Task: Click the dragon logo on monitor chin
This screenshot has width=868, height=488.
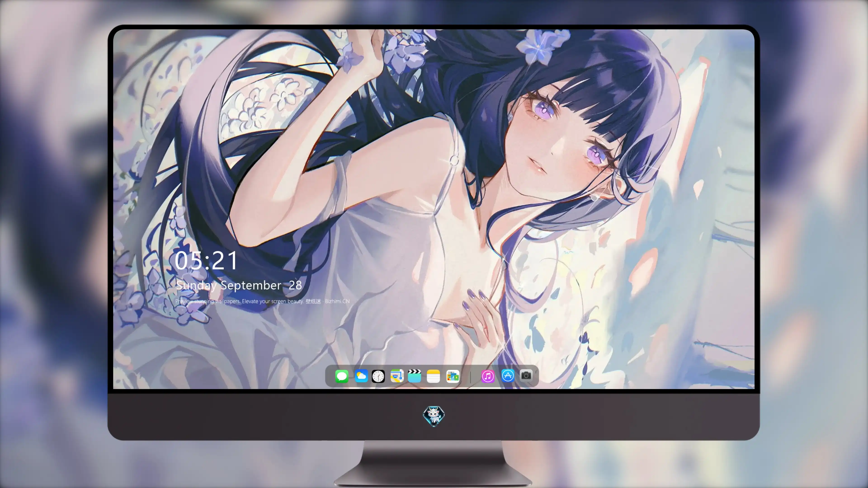Action: pyautogui.click(x=434, y=416)
